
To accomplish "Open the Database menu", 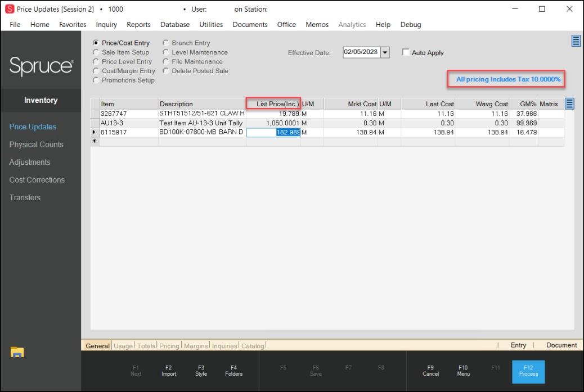I will click(x=174, y=25).
